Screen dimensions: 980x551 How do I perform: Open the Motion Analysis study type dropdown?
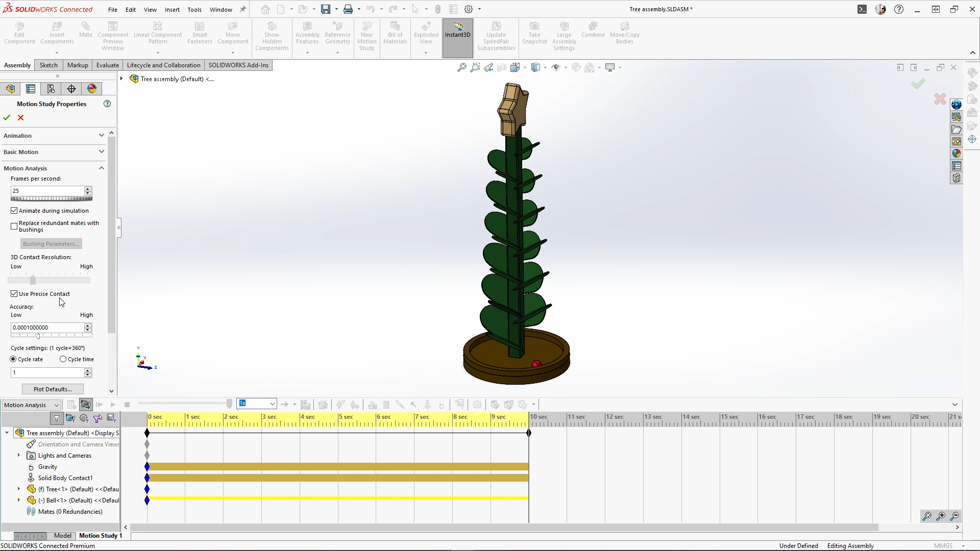pyautogui.click(x=56, y=405)
